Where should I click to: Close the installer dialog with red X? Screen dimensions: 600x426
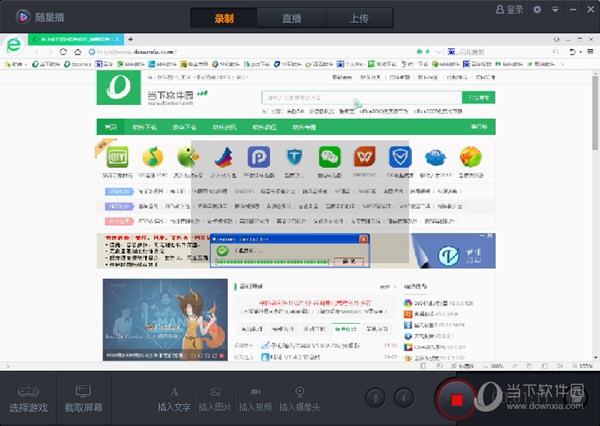tap(363, 239)
